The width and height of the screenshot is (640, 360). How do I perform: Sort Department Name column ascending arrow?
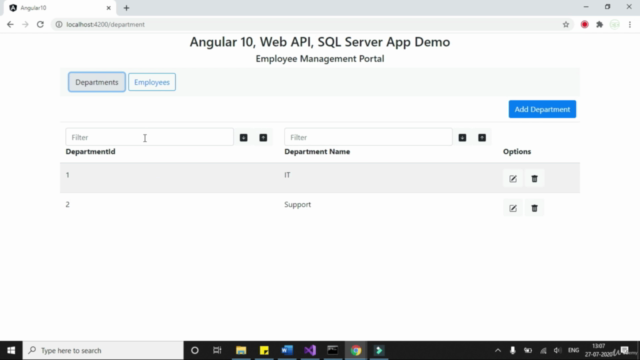(x=482, y=138)
